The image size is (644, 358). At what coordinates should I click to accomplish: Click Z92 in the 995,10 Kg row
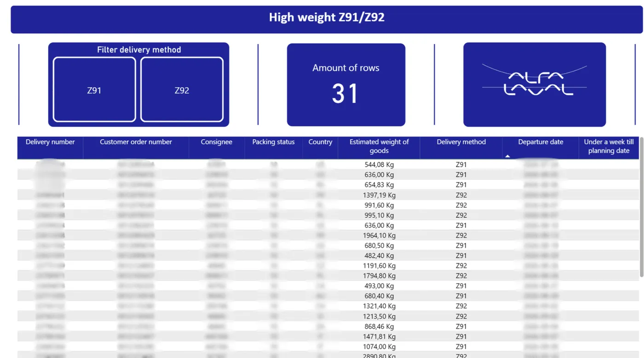click(461, 215)
